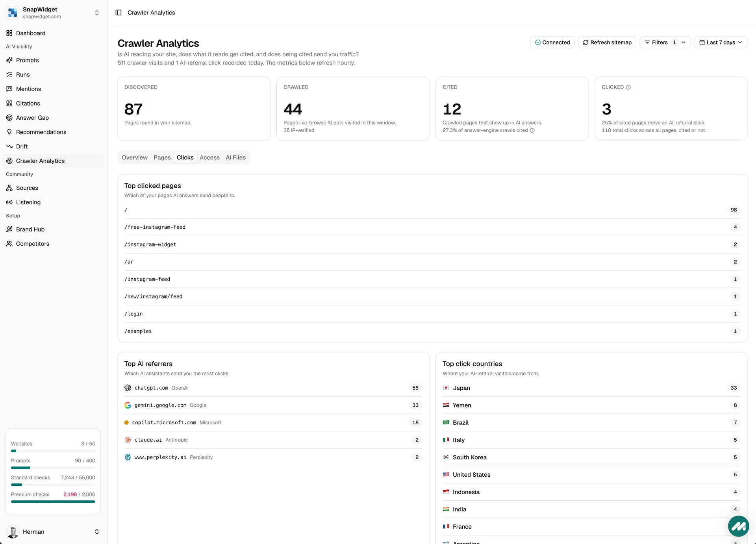Select the gemini.google.com referrer row
The image size is (756, 544).
point(273,405)
